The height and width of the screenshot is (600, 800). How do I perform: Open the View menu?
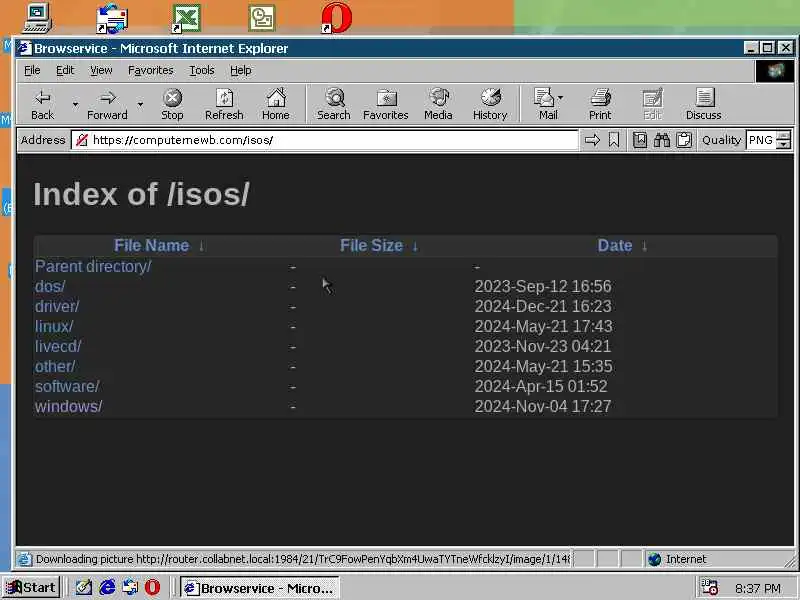click(x=101, y=70)
